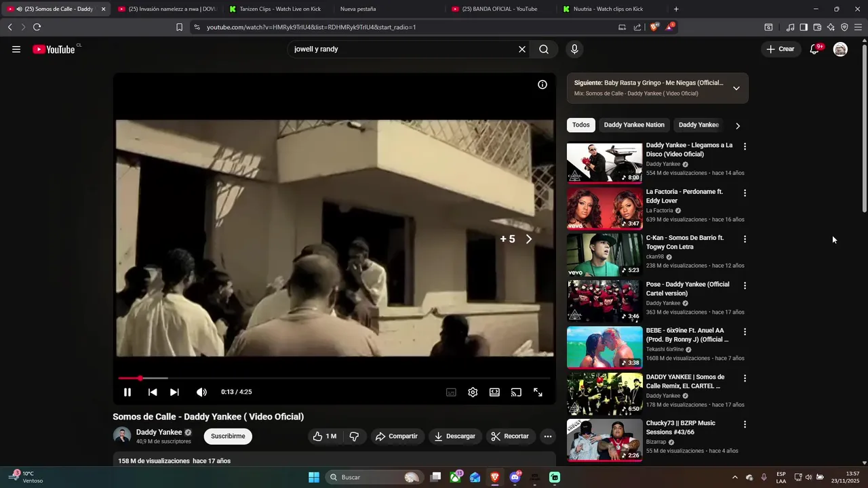Bookmark this page
The image size is (868, 488).
coord(179,27)
